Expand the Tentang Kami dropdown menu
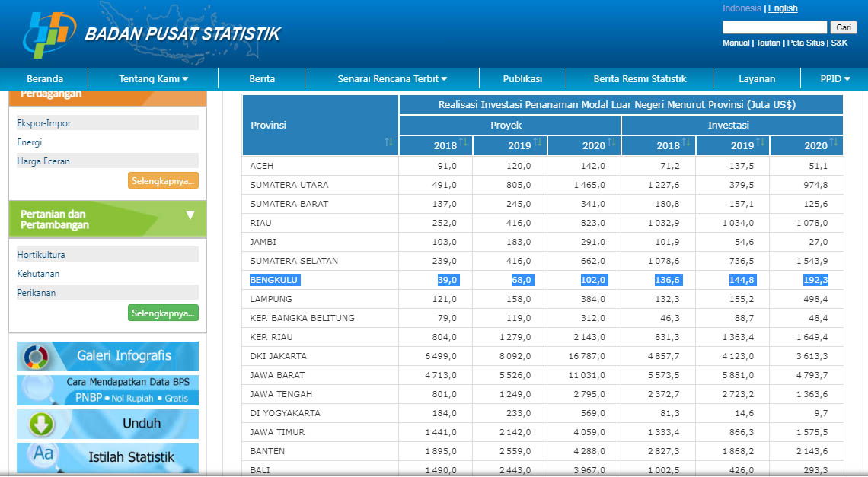This screenshot has width=868, height=477. [x=153, y=78]
